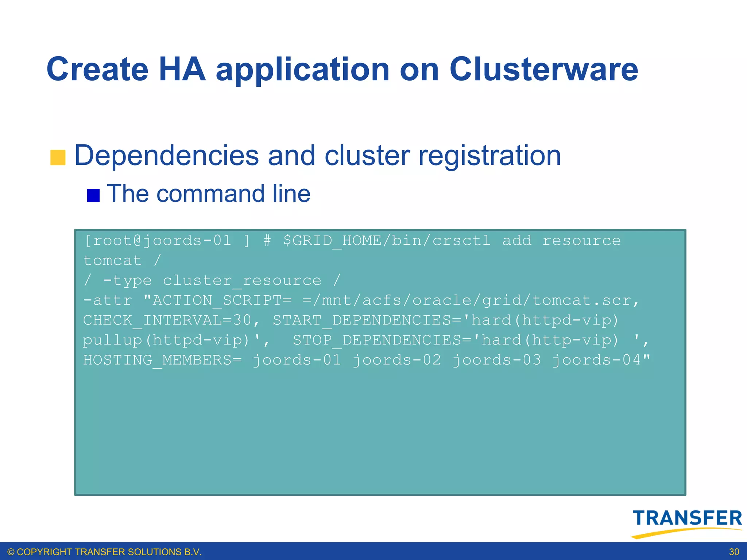The height and width of the screenshot is (560, 747).
Task: Click the 'pullup(httpd-vip)' line
Action: click(x=366, y=340)
